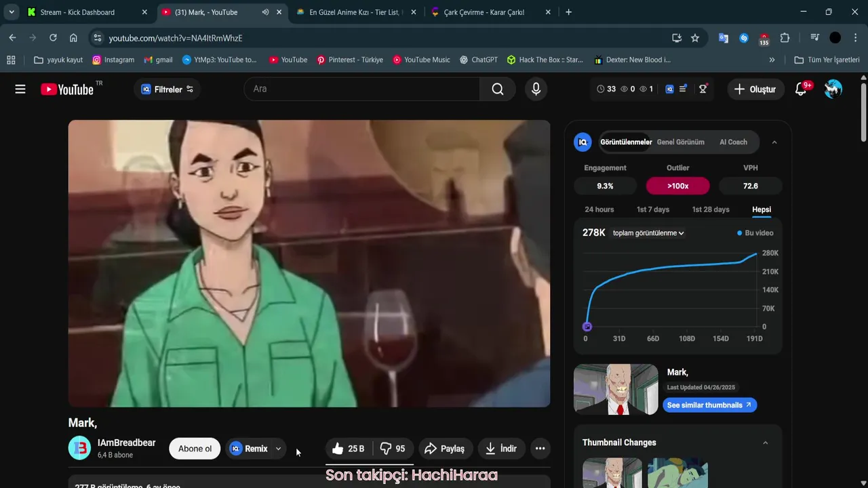Click See similar thumbnails link
868x488 pixels.
pos(709,405)
